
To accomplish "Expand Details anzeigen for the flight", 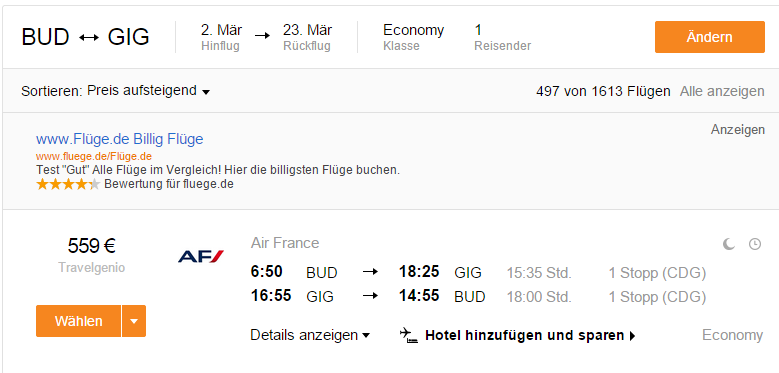I will 310,335.
